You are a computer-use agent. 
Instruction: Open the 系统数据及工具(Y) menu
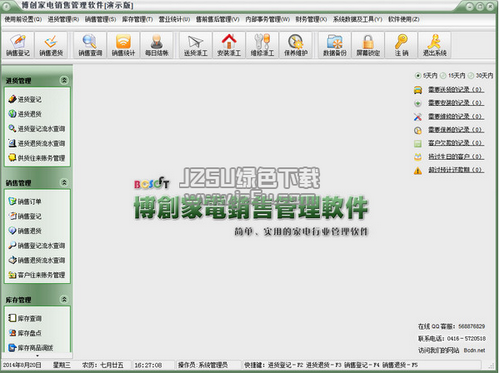pos(357,19)
